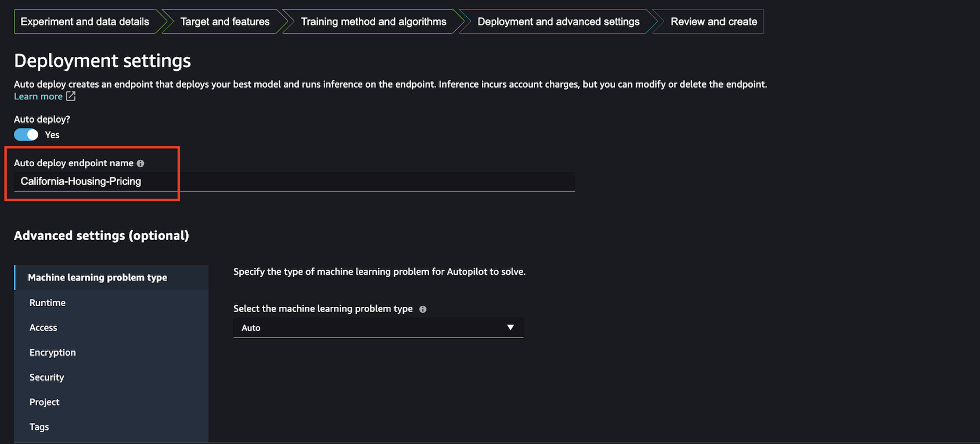Open Security advanced settings
Screen dimensions: 980x444
47,378
